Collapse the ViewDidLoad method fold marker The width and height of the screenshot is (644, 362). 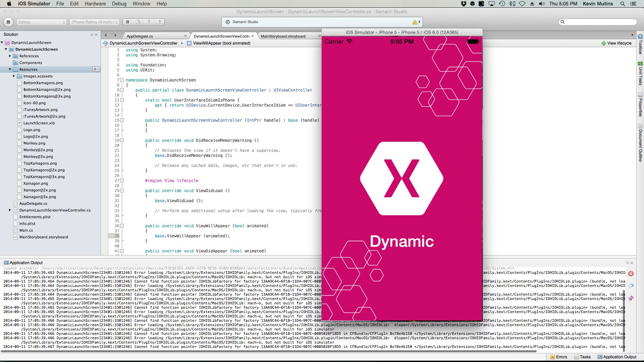pyautogui.click(x=122, y=191)
